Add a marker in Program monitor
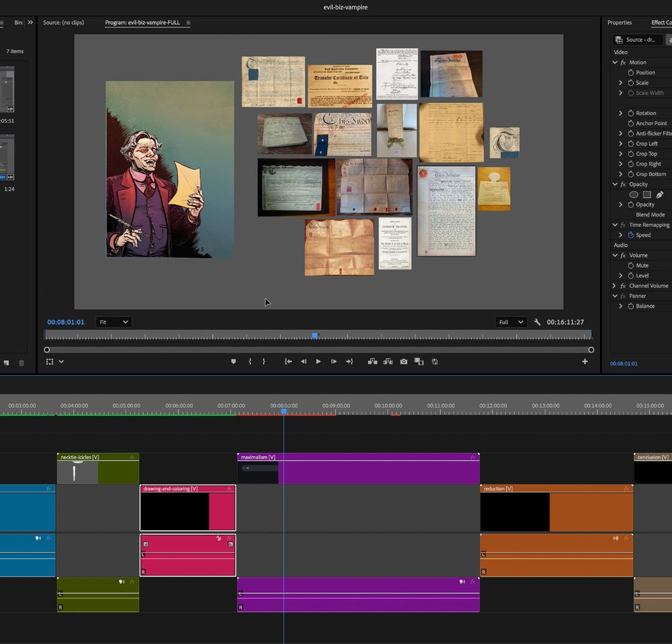Screen dimensions: 672x644 click(x=233, y=362)
